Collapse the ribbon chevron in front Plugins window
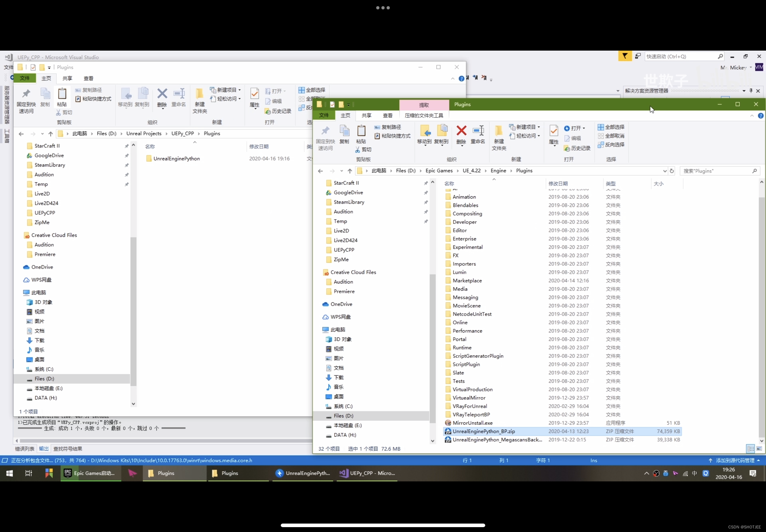The height and width of the screenshot is (532, 766). click(752, 116)
